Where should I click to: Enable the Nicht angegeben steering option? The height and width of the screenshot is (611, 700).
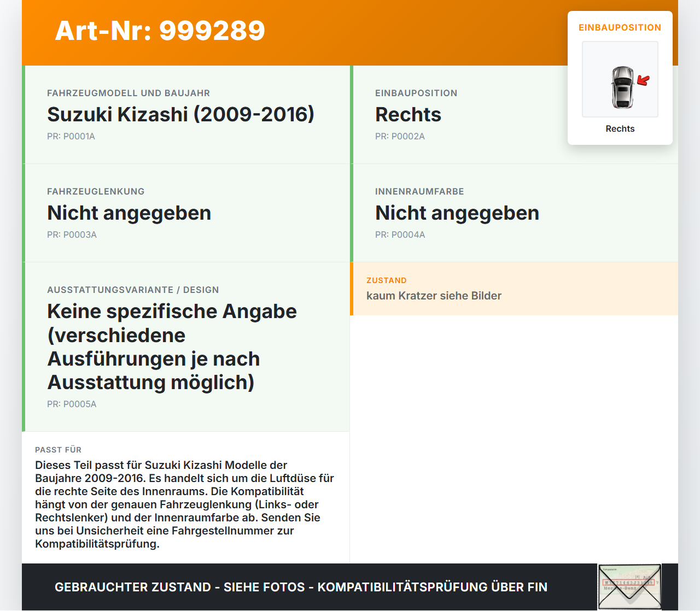click(129, 213)
